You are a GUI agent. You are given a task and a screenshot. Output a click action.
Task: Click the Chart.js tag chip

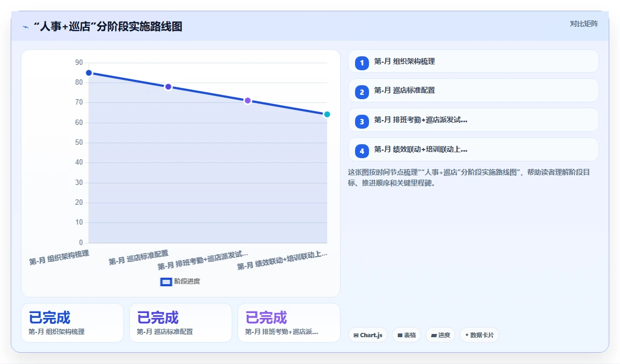point(368,335)
